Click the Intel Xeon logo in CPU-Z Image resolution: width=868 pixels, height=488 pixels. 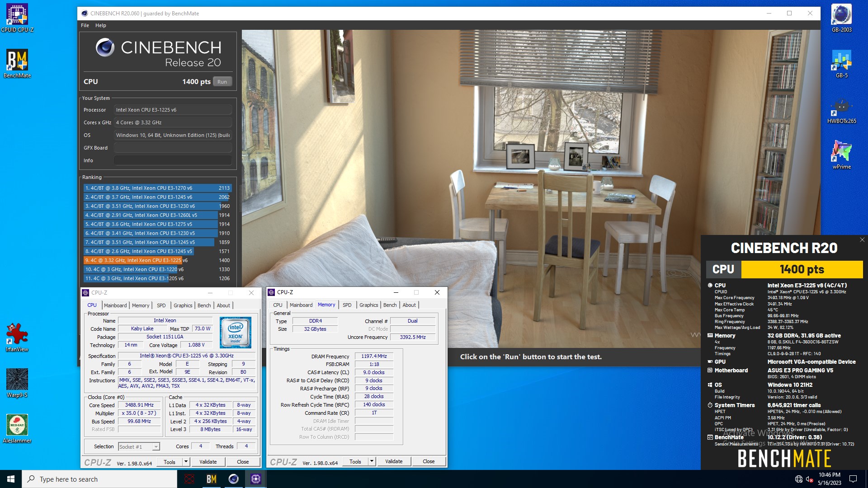(235, 333)
